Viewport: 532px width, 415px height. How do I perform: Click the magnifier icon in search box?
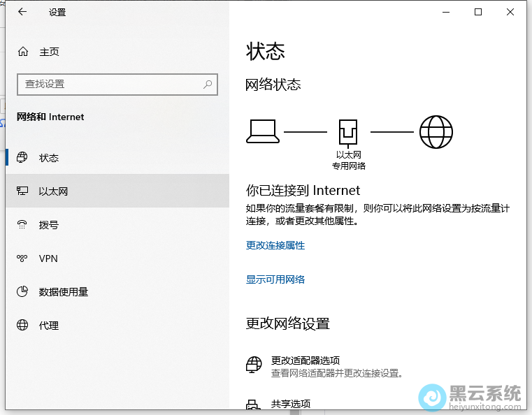point(208,85)
